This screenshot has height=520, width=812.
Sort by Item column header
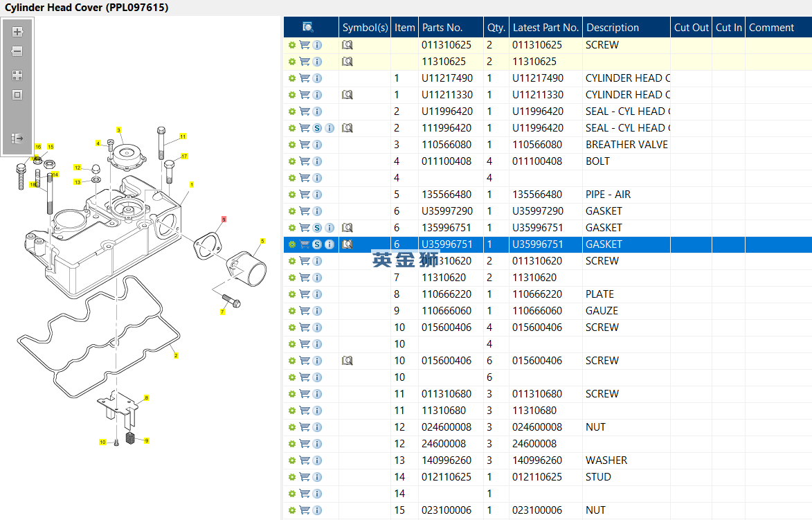pos(404,28)
